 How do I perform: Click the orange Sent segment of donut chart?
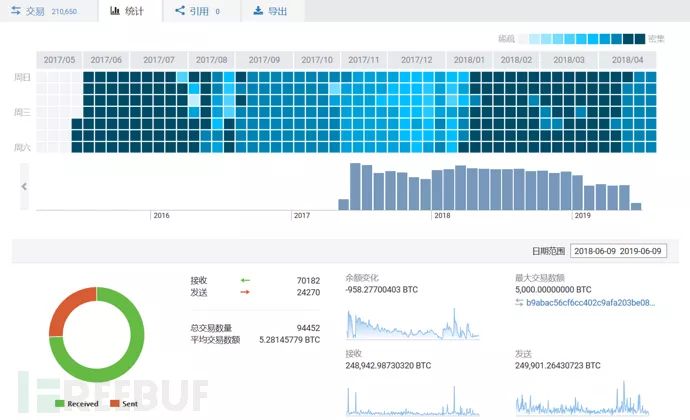pyautogui.click(x=66, y=307)
